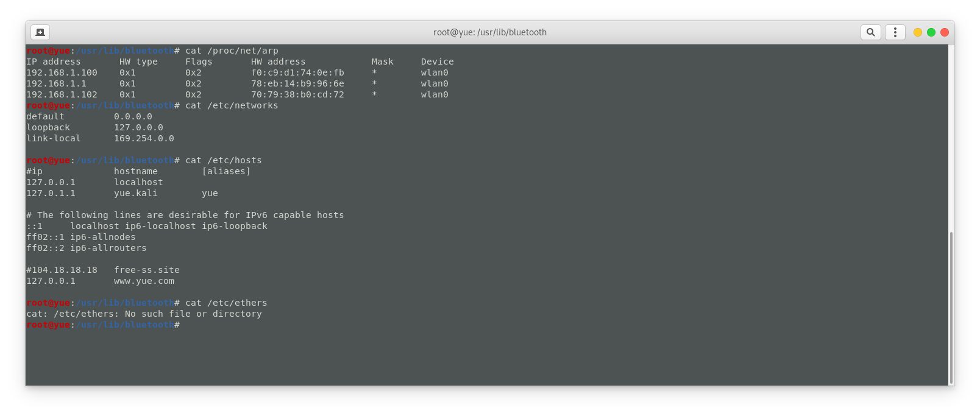
Task: Click the www.yue.com host entry
Action: [100, 281]
